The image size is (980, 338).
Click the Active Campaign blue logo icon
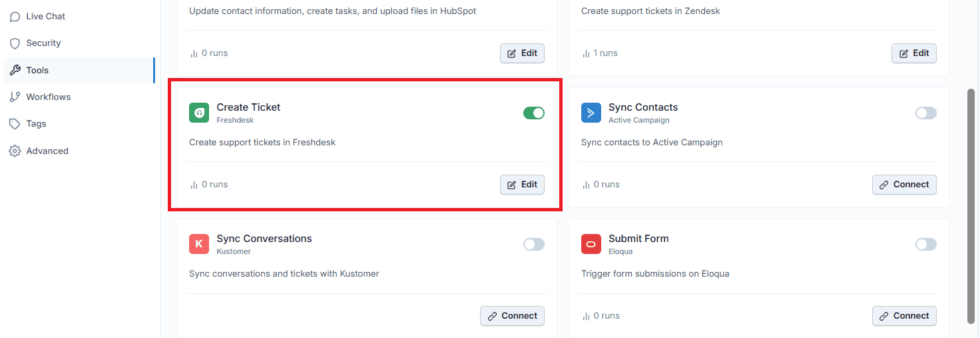coord(591,113)
